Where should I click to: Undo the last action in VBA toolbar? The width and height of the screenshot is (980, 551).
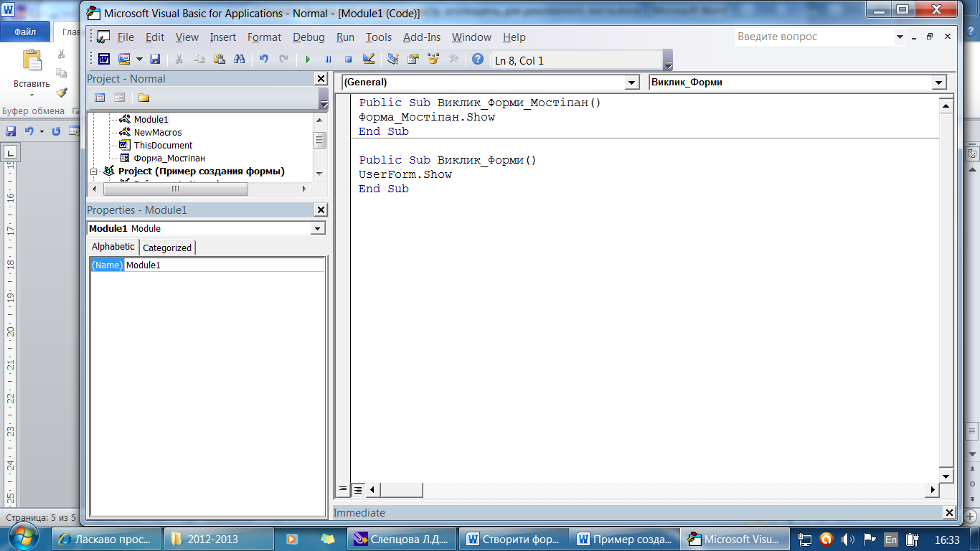263,60
